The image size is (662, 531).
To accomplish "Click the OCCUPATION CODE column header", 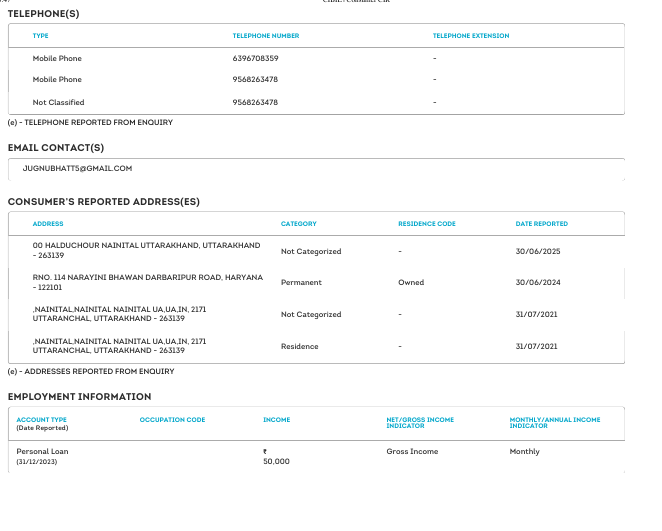I will (172, 420).
